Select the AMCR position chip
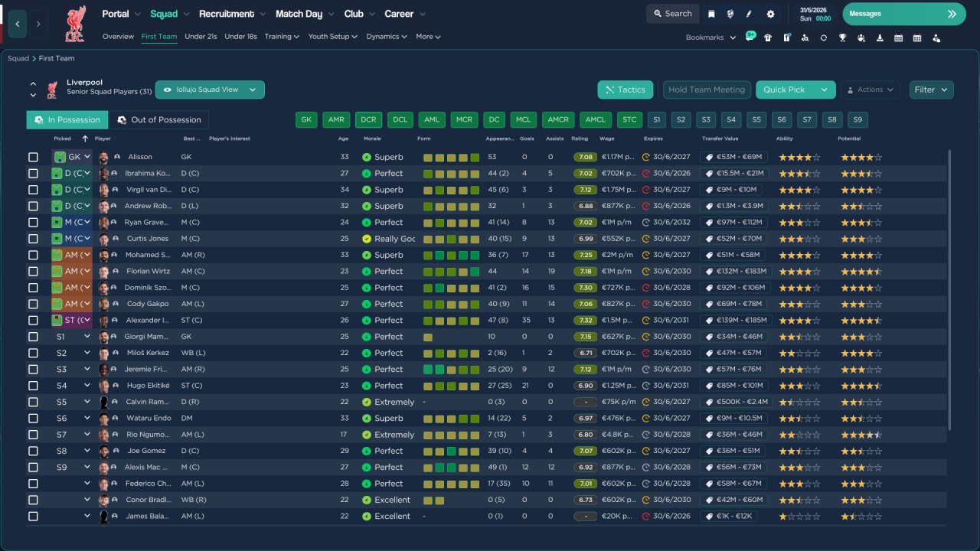Screen dimensions: 980x551 pos(558,119)
